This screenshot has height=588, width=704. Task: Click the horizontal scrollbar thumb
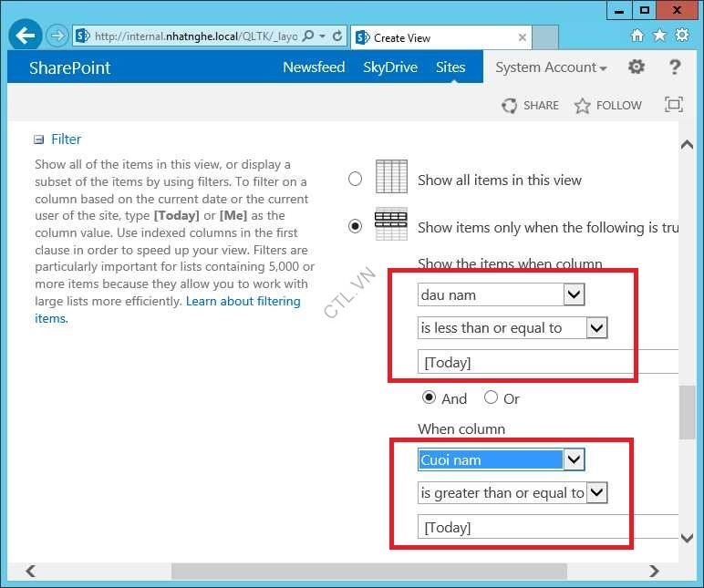[x=368, y=572]
